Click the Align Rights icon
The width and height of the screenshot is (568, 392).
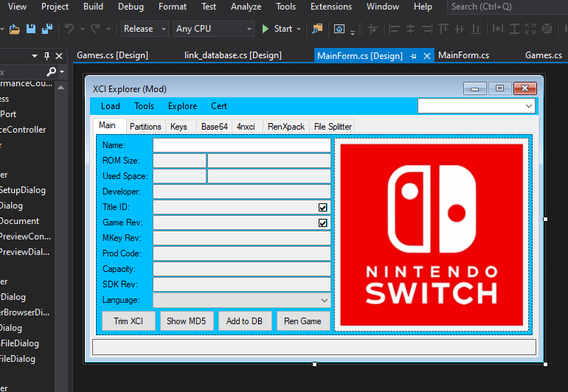(x=426, y=29)
